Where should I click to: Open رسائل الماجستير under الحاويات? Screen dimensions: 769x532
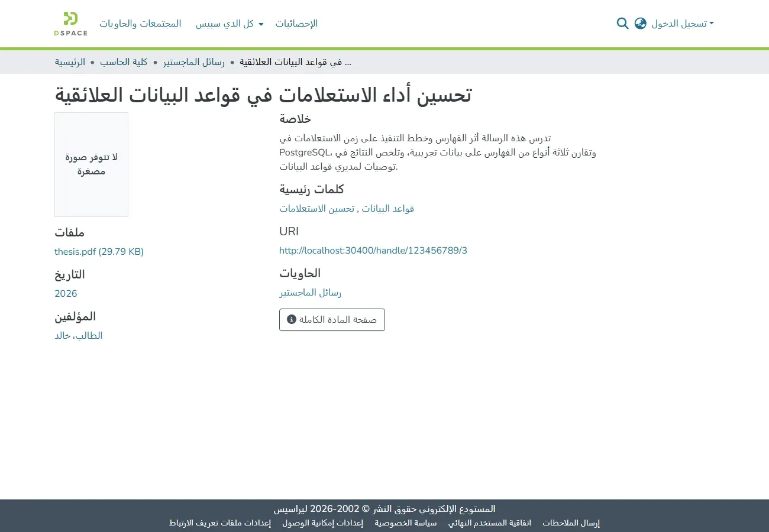coord(311,293)
